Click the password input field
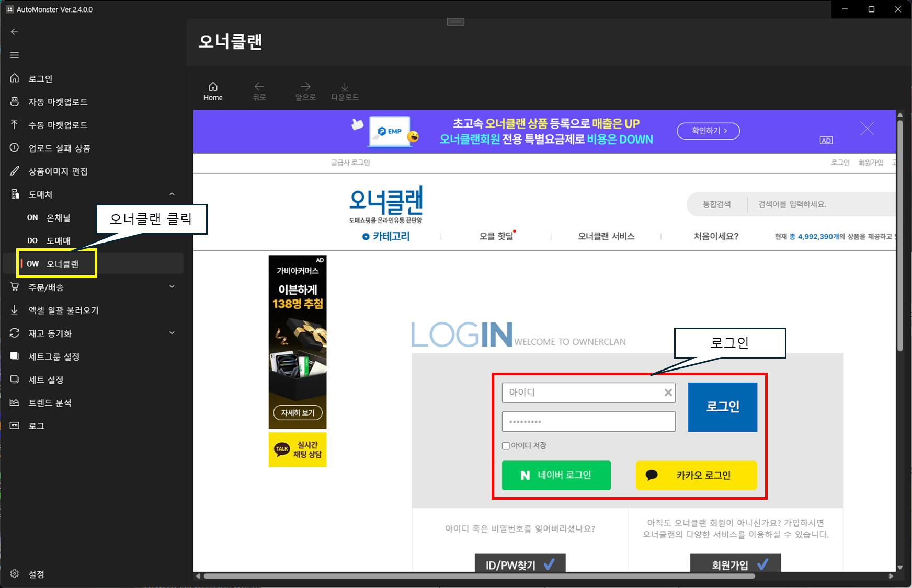Screen dimensions: 912x588 589,422
